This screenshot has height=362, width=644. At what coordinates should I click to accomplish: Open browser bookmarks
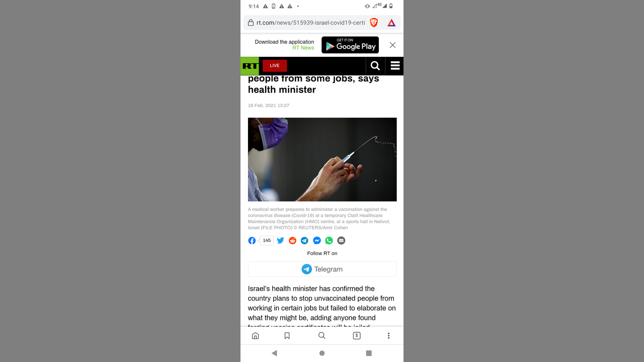coord(287,335)
